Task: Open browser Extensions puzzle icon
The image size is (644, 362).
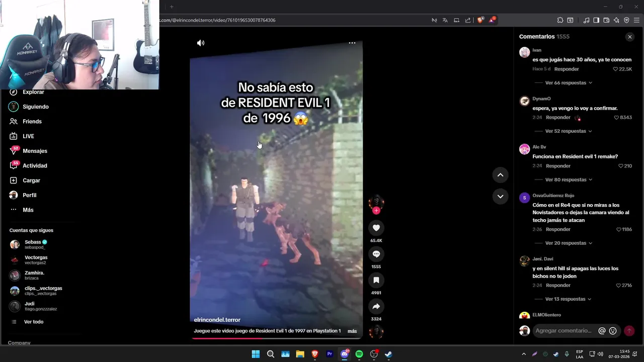Action: pyautogui.click(x=560, y=20)
